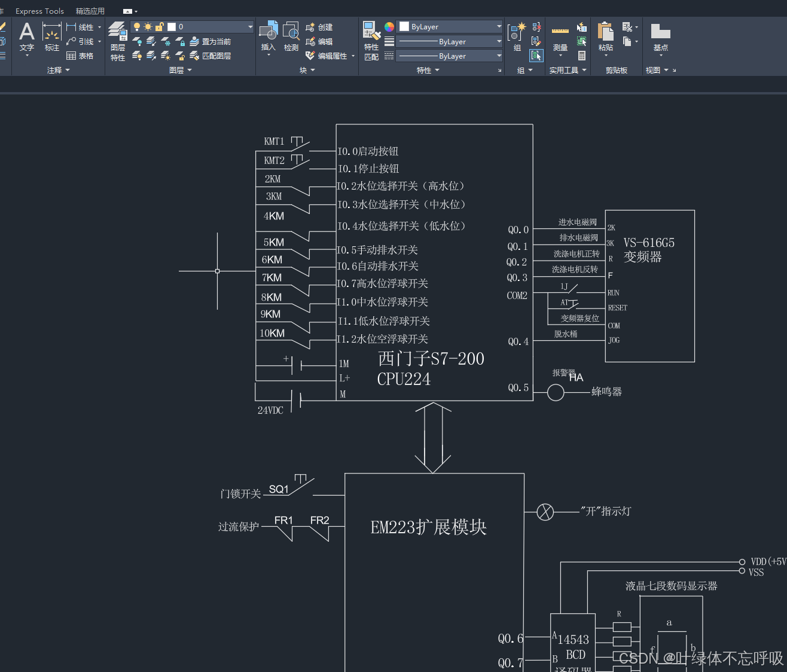Click the linetype dashed lines icon

[389, 56]
